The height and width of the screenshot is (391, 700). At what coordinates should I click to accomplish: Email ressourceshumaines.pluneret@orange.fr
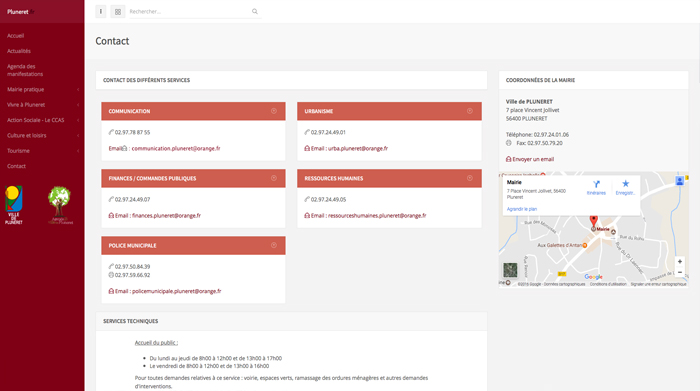[377, 216]
